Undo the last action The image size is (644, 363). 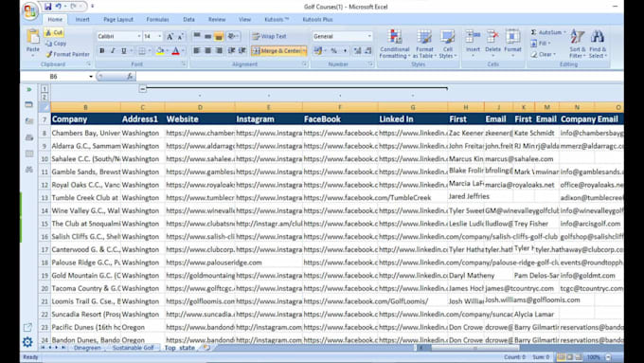point(59,7)
